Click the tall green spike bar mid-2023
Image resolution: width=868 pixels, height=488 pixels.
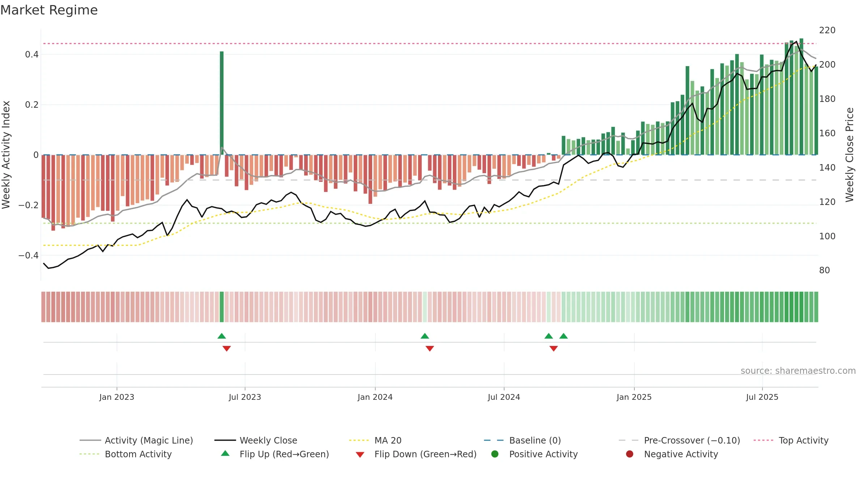(222, 103)
